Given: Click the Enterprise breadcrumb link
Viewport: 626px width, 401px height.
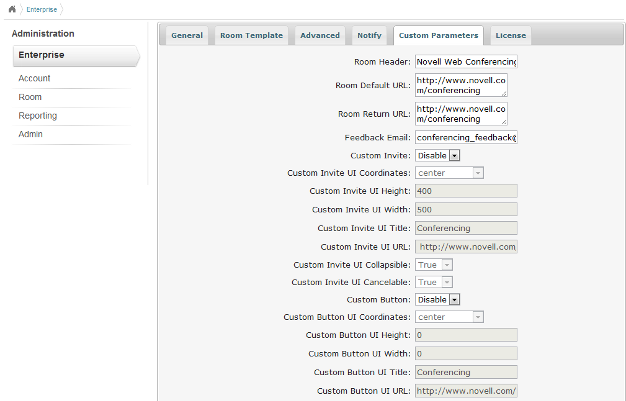Looking at the screenshot, I should coord(41,9).
